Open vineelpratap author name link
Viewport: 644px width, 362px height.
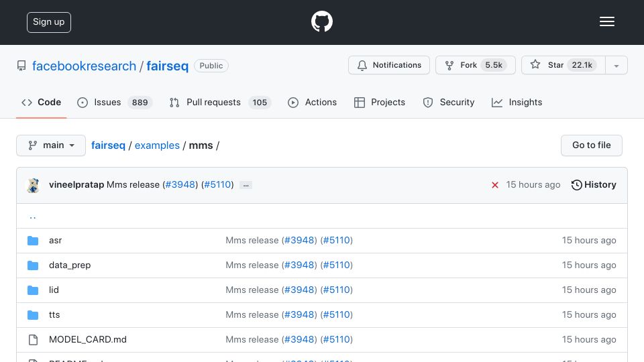[76, 185]
